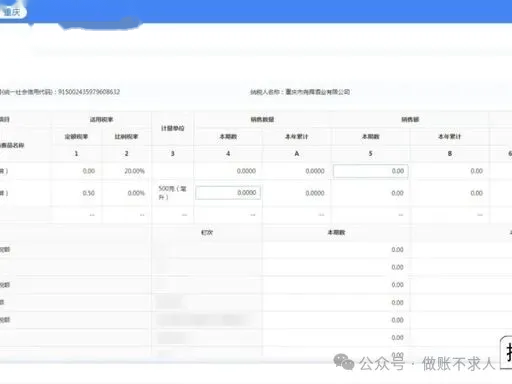Click the 栏次 header in lower table

coord(207,232)
